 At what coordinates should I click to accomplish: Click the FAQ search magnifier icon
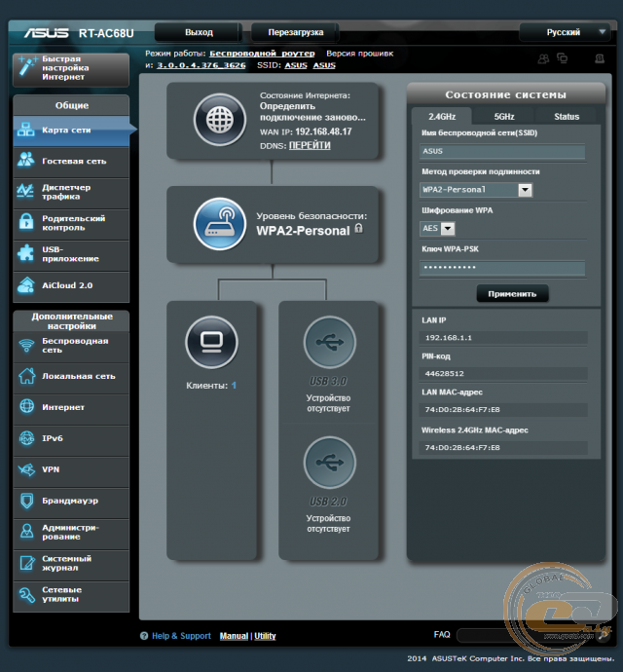(604, 635)
